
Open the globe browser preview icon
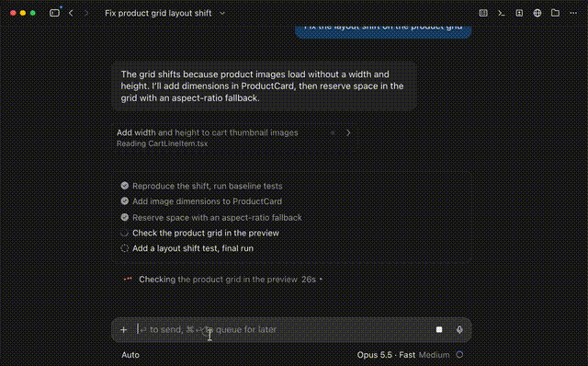[537, 13]
